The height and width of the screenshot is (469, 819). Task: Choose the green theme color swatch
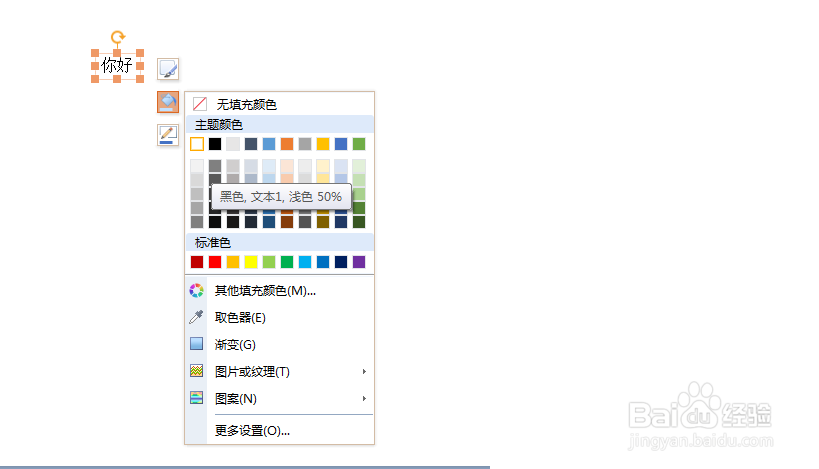(359, 144)
